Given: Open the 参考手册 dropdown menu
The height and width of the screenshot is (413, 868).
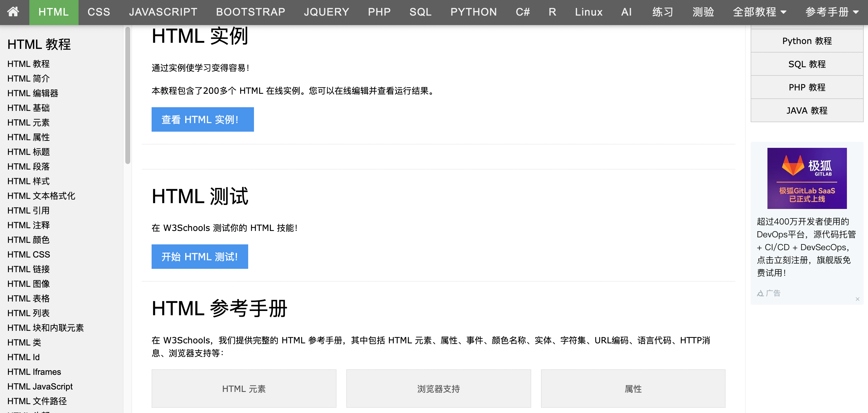Looking at the screenshot, I should coord(832,12).
